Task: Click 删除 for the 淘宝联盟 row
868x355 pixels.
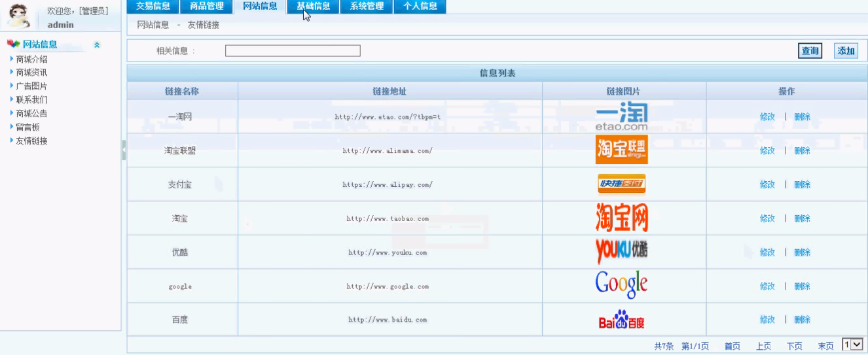Action: (802, 151)
